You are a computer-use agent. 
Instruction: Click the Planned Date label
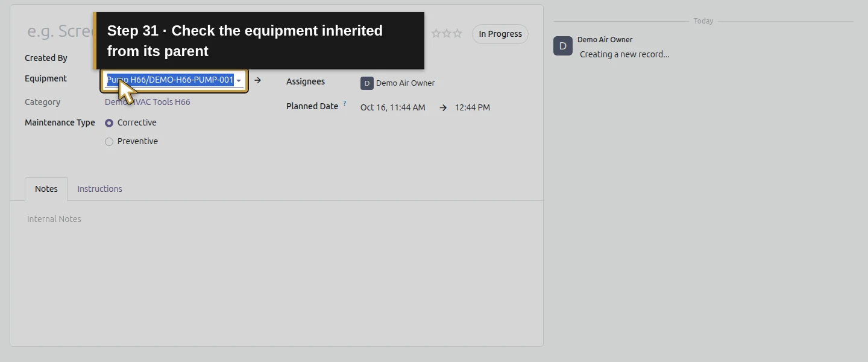(312, 106)
